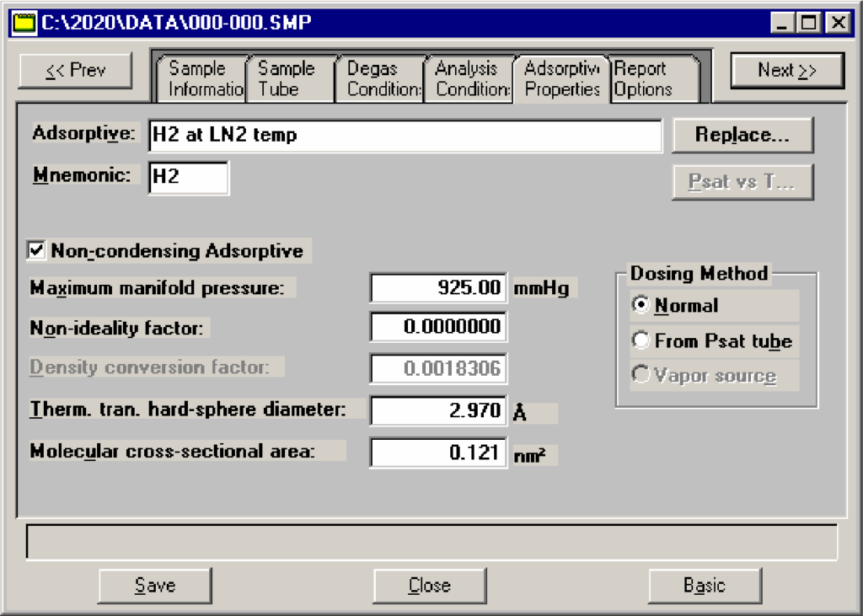Focus the Mnemonic input field
This screenshot has height=616, width=863.
pos(188,178)
